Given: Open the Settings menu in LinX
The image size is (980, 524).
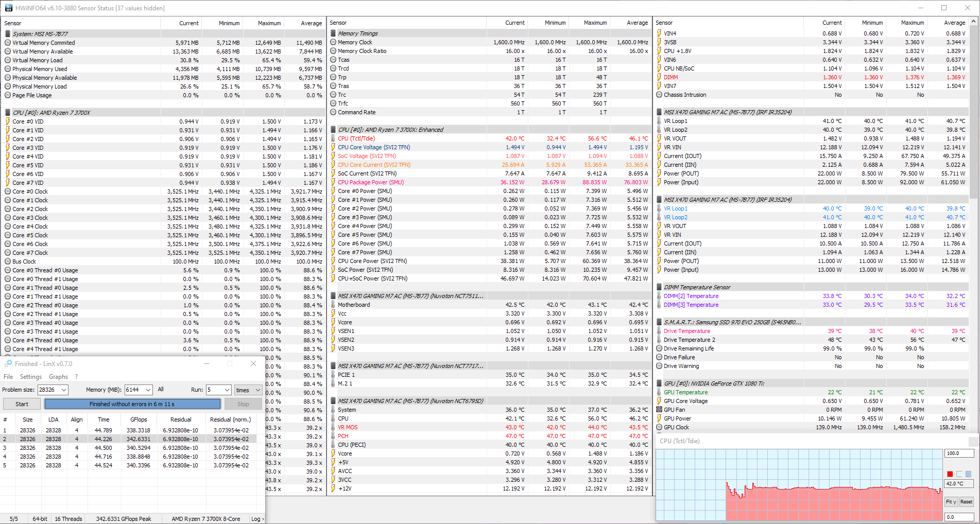Looking at the screenshot, I should pos(31,377).
